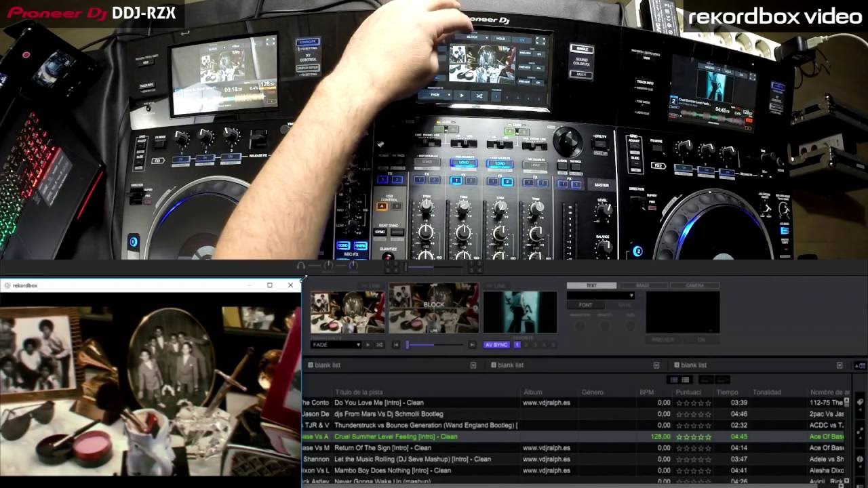Select track Thunderstruck vs Bounce Generation
868x488 pixels.
coord(426,426)
